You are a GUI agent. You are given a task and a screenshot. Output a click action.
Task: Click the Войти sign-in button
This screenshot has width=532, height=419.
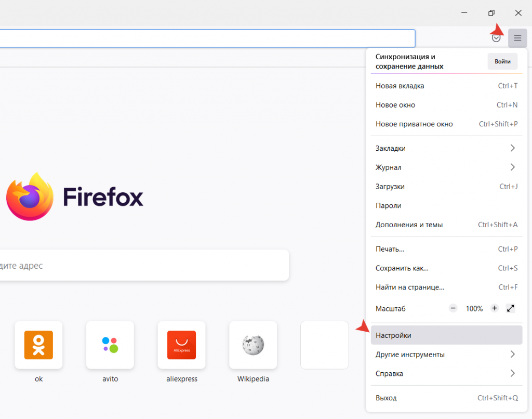502,61
